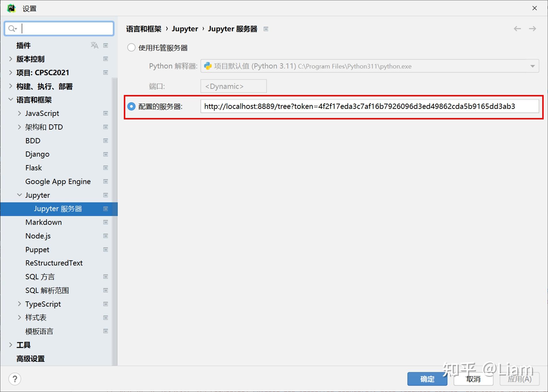Click the configured server URL input field
The width and height of the screenshot is (548, 392).
[369, 106]
